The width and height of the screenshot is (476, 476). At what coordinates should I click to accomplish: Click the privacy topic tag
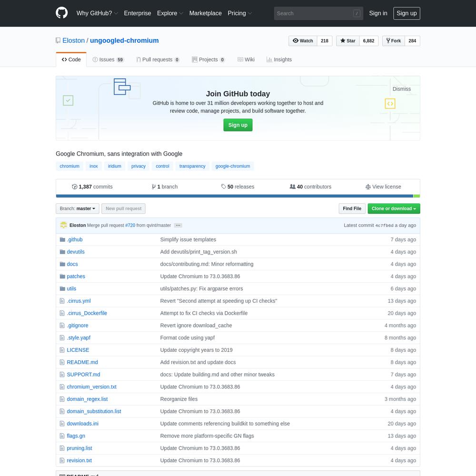139,166
